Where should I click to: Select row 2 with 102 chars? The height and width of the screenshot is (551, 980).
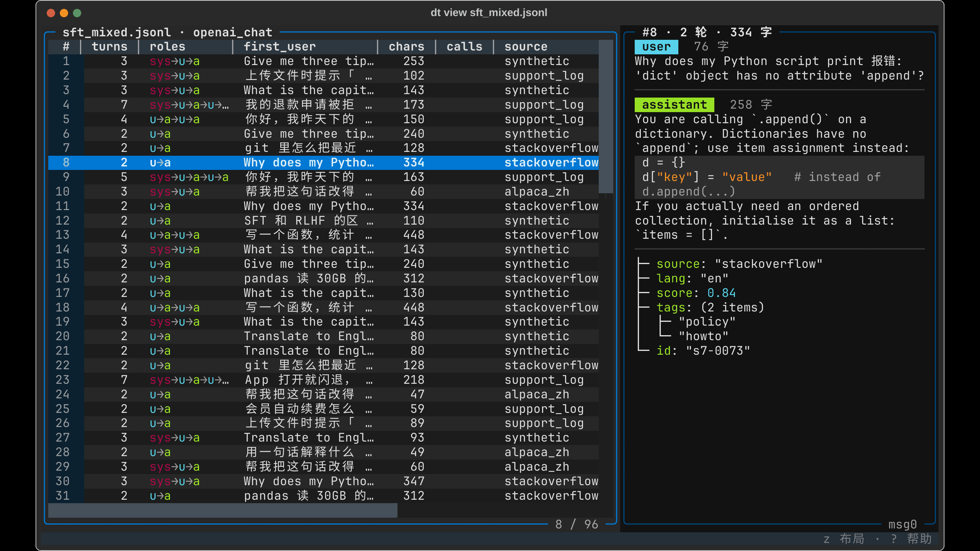coord(323,76)
